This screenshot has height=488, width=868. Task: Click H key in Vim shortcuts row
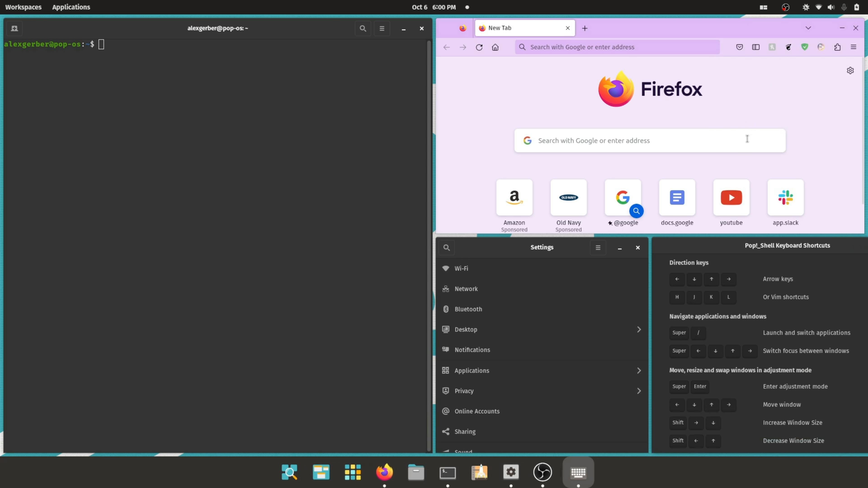click(677, 297)
